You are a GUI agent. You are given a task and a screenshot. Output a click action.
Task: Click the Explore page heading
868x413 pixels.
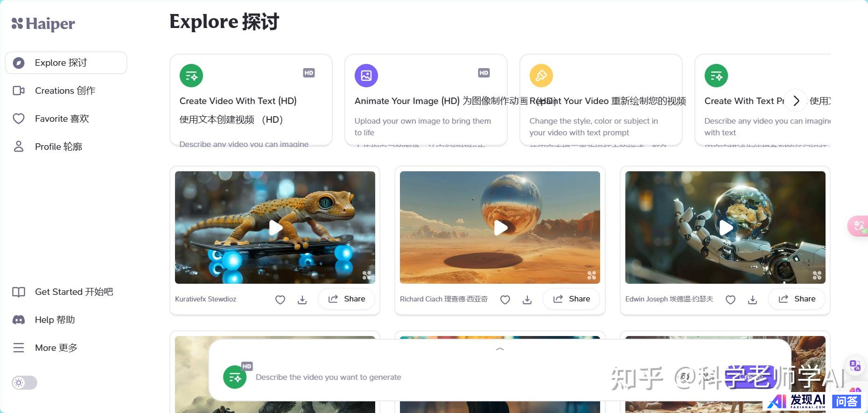tap(224, 22)
